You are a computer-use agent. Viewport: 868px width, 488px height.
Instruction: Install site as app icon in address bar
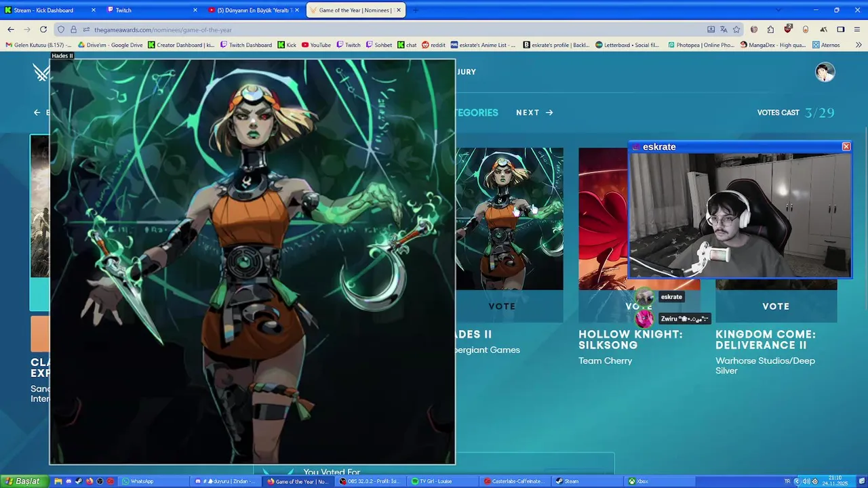coord(711,30)
